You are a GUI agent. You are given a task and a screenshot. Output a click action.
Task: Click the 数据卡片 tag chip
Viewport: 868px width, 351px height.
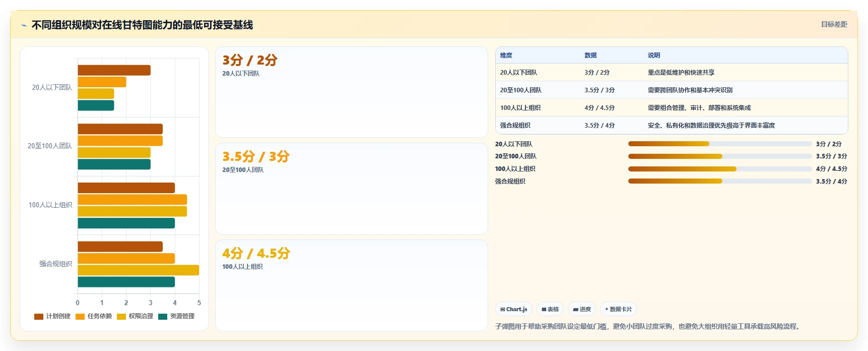[619, 309]
